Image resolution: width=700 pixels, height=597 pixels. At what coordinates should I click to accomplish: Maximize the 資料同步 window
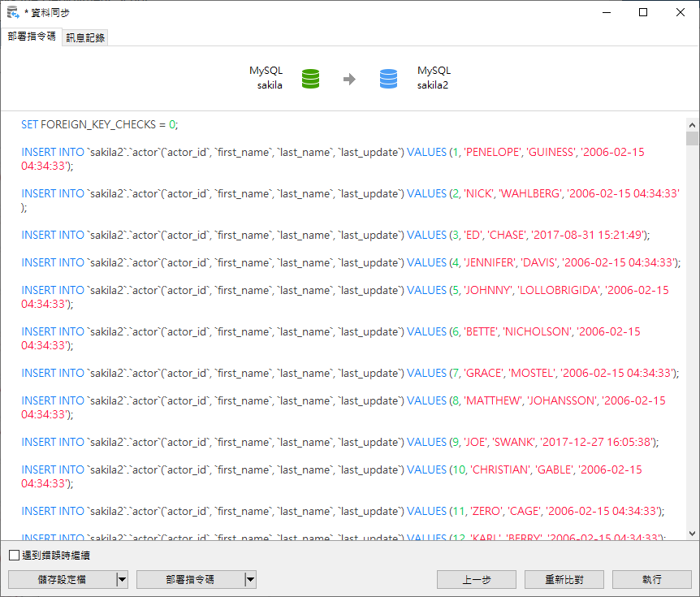(x=643, y=12)
